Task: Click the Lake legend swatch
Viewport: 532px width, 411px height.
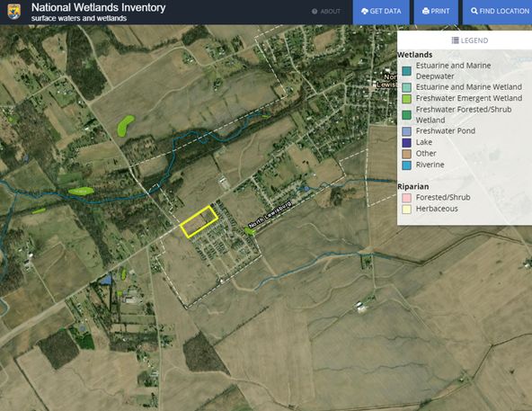Action: (406, 142)
